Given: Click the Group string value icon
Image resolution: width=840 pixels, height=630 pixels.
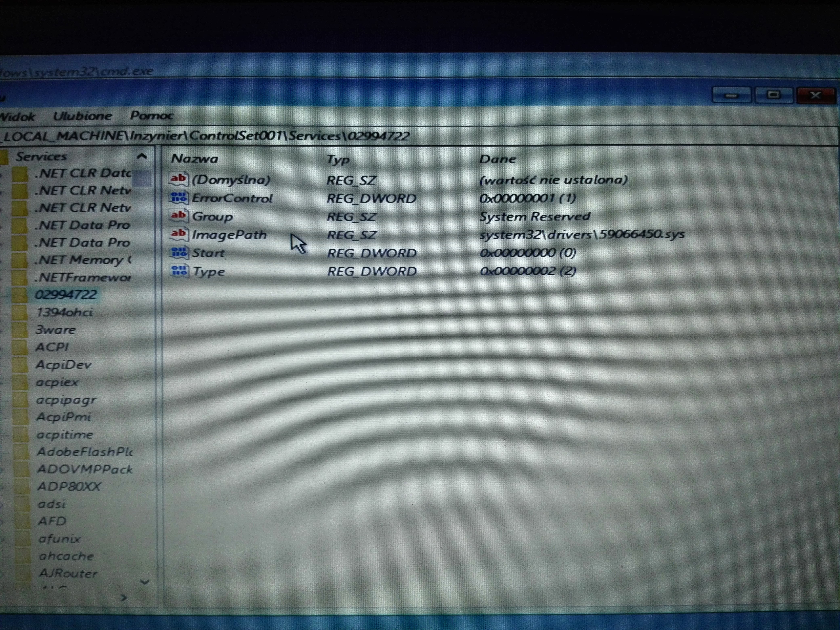Looking at the screenshot, I should (179, 216).
